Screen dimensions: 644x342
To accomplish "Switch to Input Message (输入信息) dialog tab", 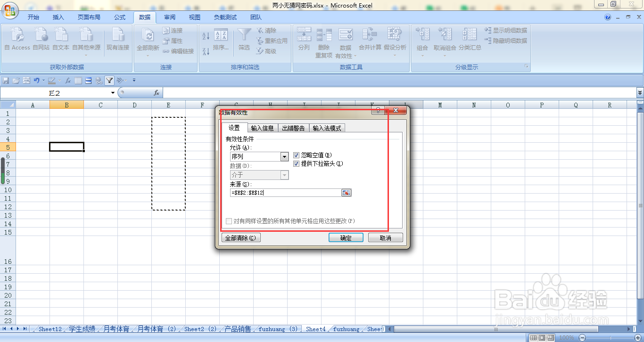I will pos(263,128).
